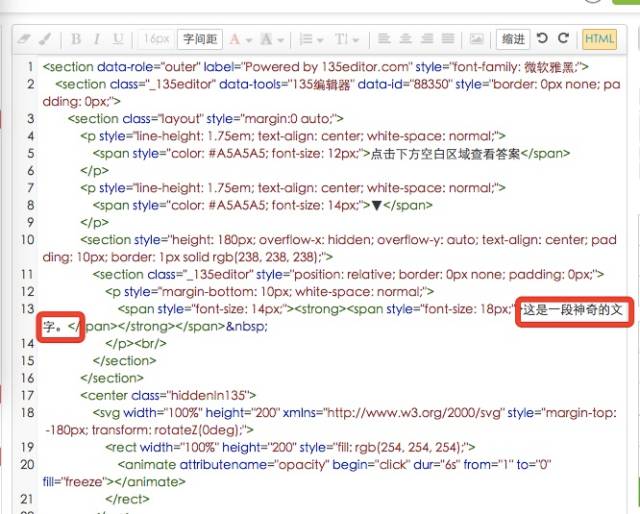Expand the TI spacing dropdown arrow
Image resolution: width=640 pixels, height=514 pixels.
[x=356, y=40]
